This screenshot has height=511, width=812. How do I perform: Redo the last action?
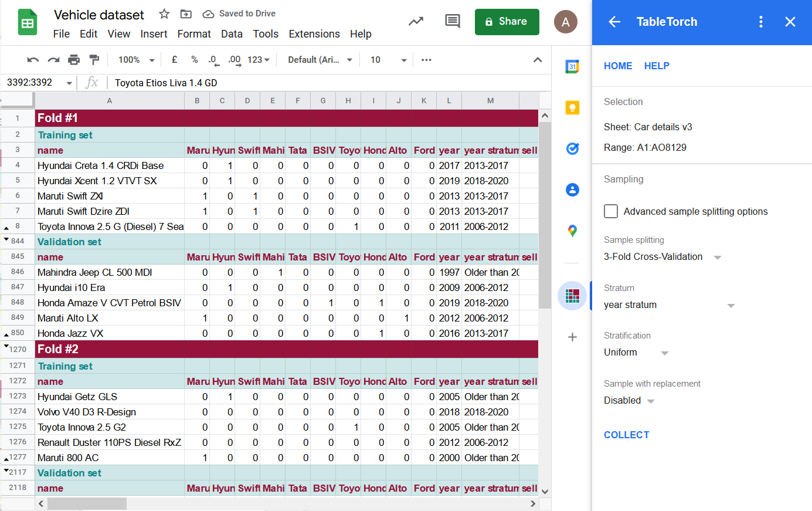point(53,60)
